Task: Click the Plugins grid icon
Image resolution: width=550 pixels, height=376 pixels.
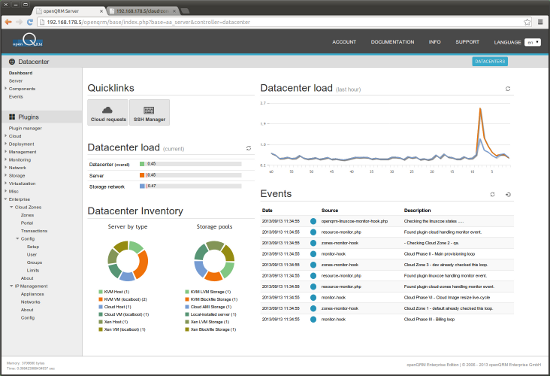Action: 12,117
